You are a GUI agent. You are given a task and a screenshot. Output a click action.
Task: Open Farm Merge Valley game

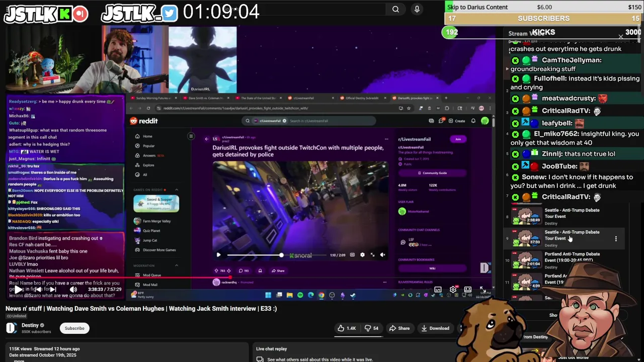152,221
